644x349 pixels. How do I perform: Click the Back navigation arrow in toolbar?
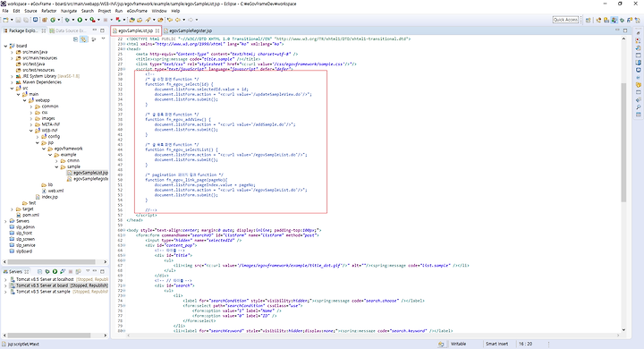tap(178, 20)
